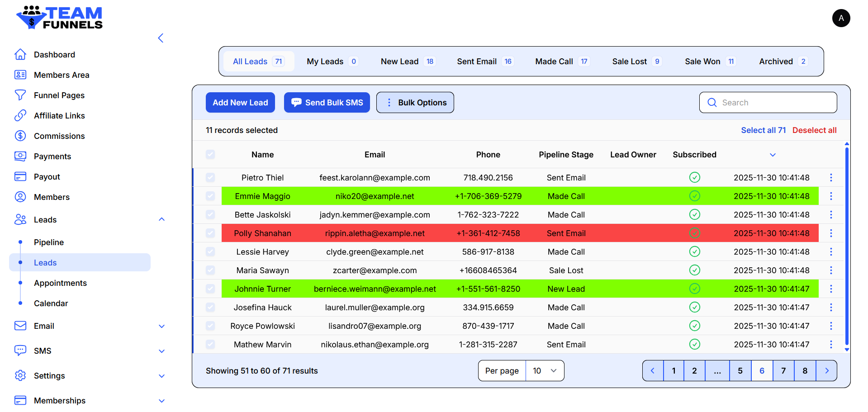Click the Deselect all link
The image size is (868, 412).
click(814, 130)
